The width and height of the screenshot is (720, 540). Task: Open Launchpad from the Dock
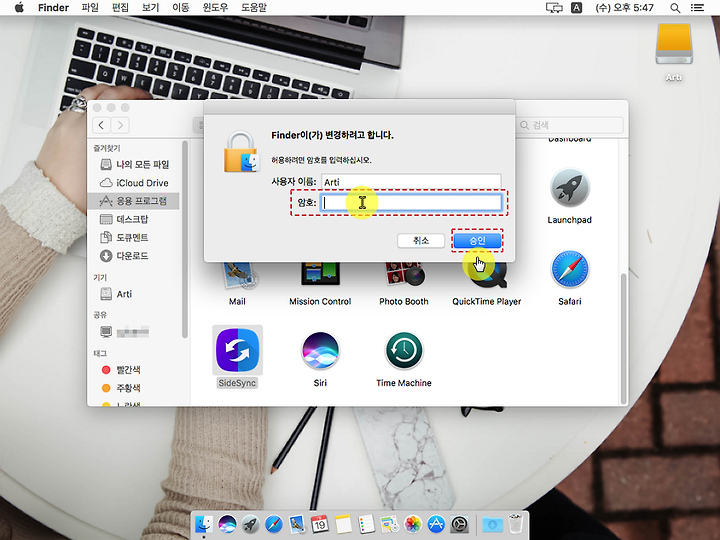pos(250,524)
